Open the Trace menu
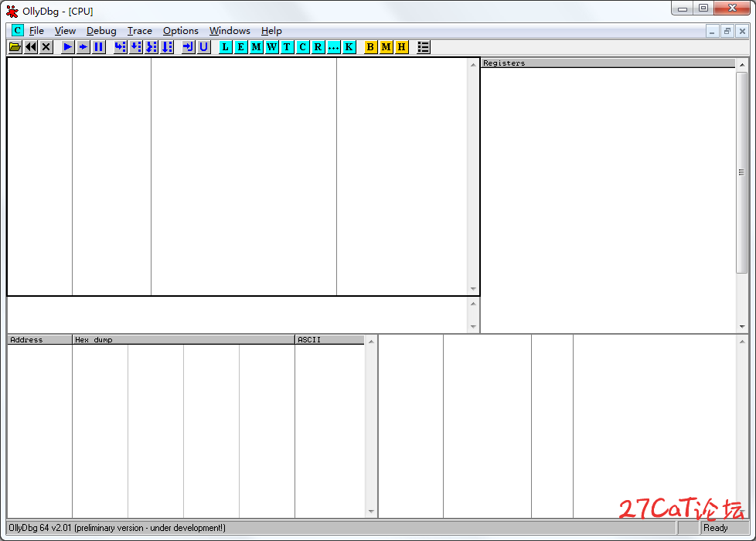 [x=139, y=30]
